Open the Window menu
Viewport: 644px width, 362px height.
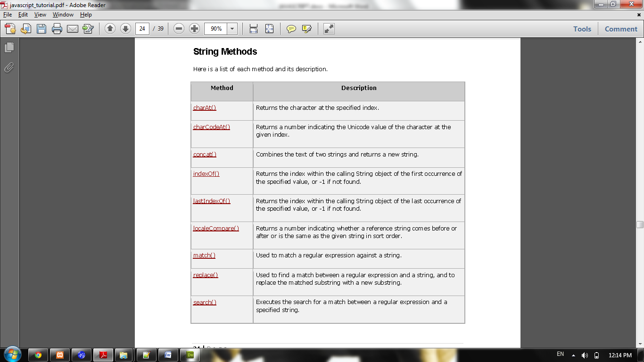point(63,15)
